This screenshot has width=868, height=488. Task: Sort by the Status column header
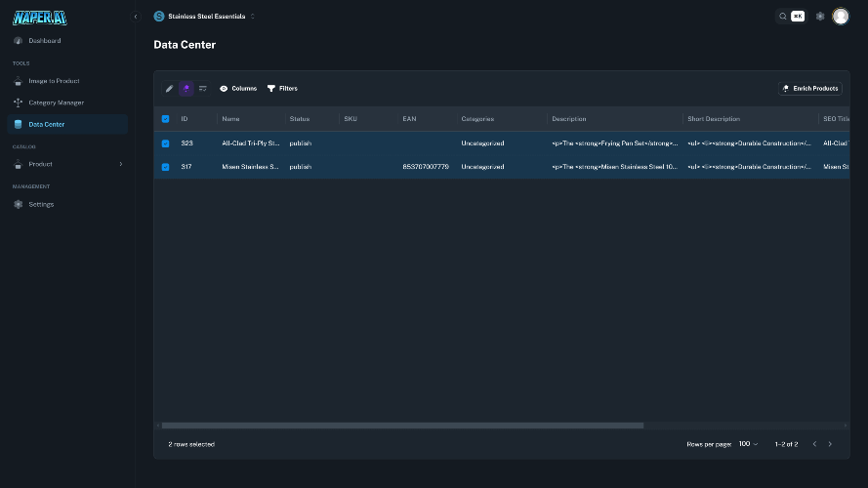300,119
